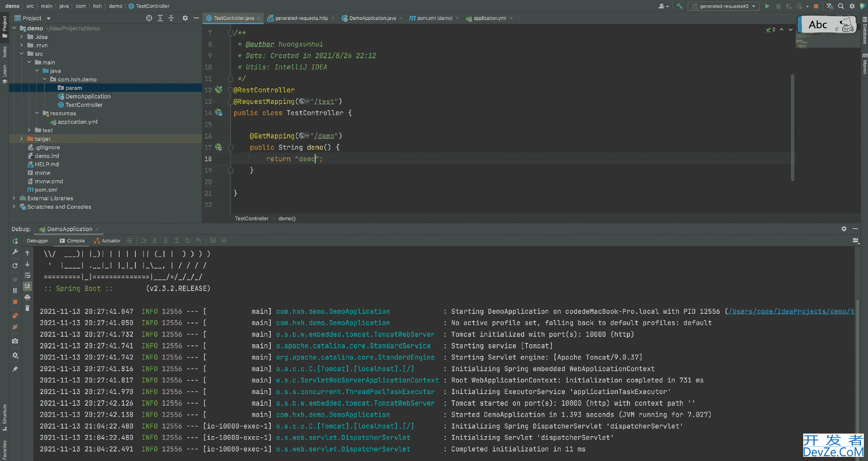The height and width of the screenshot is (461, 868).
Task: Hide the Project panel with minus icon
Action: [196, 18]
